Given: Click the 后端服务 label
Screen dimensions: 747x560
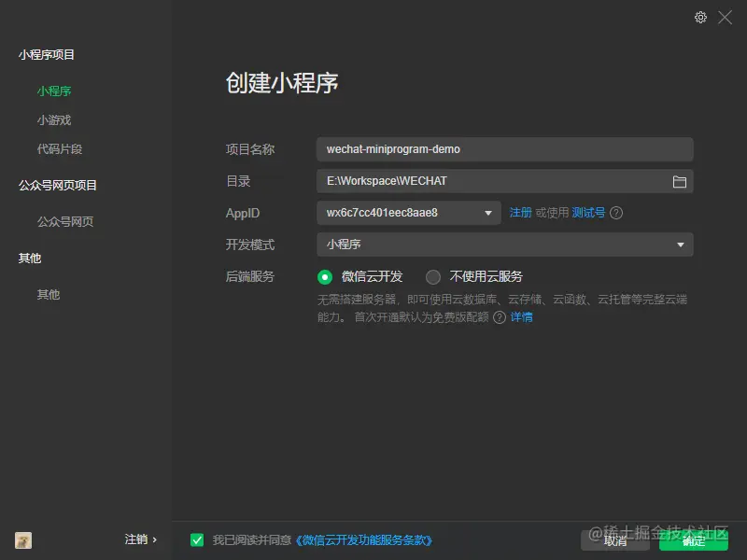Looking at the screenshot, I should (250, 276).
